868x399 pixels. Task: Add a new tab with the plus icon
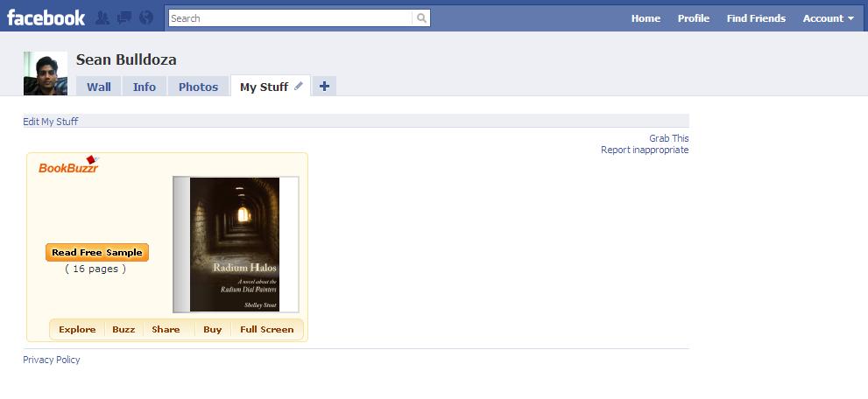pos(324,87)
